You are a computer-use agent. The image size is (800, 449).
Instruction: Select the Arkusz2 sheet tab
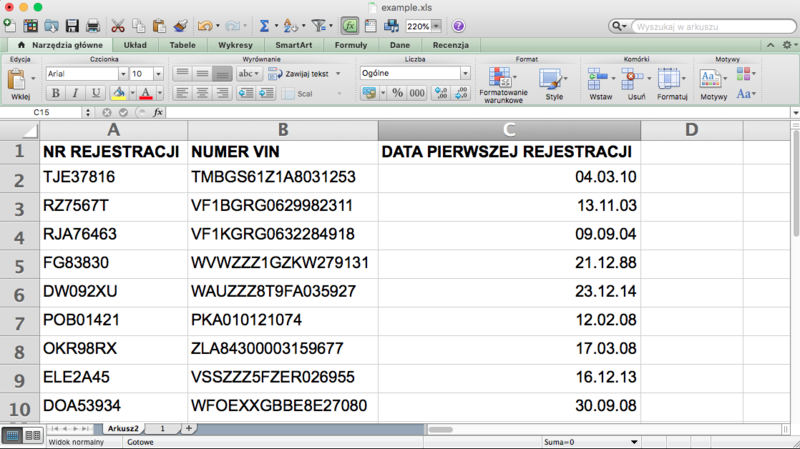[123, 428]
